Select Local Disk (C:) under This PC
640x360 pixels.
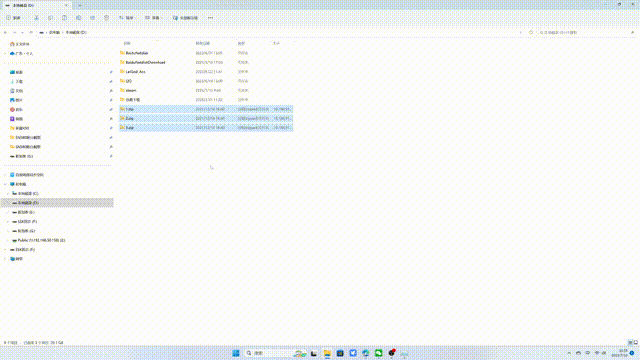25,193
